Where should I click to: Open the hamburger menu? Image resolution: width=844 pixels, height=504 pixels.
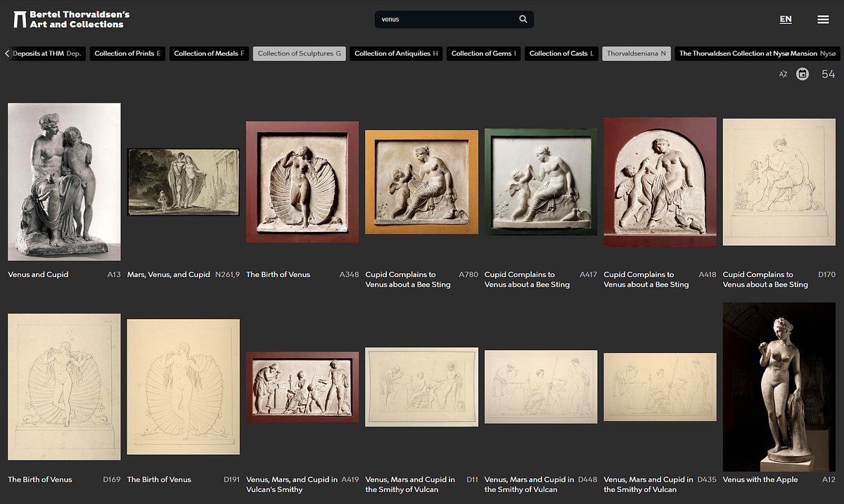(823, 20)
